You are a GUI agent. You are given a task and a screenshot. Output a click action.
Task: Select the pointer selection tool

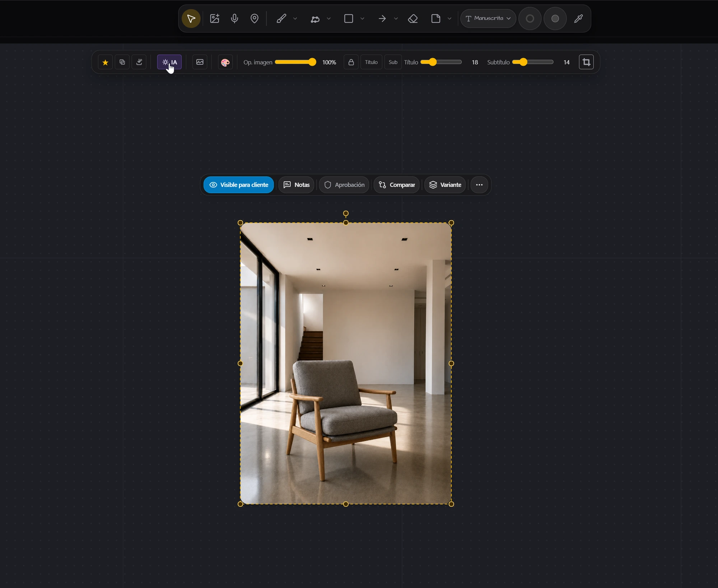click(x=191, y=18)
